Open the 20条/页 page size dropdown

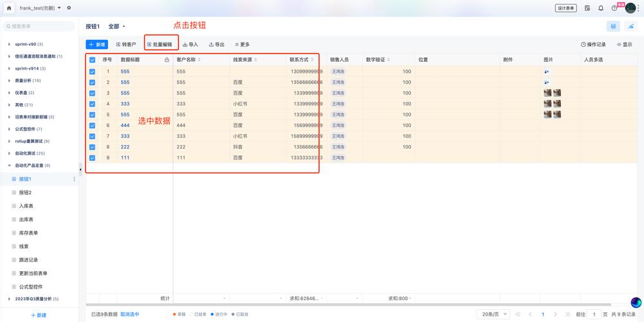(494, 314)
